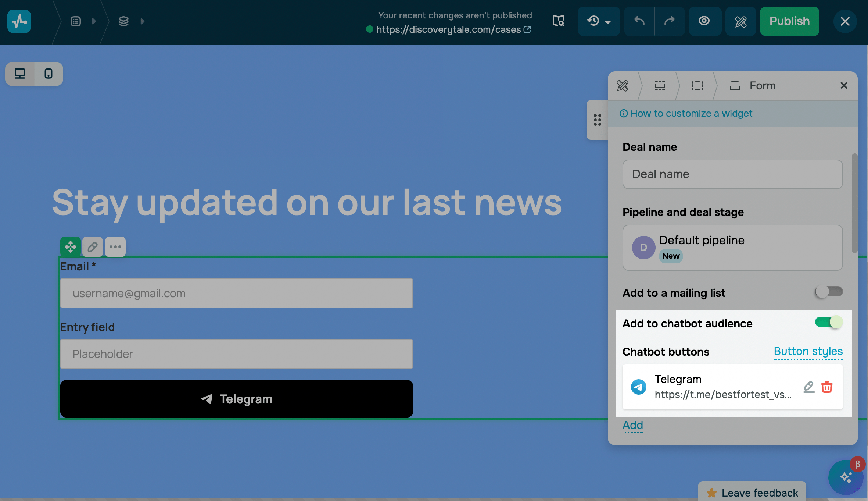Click the link icon above the form
The height and width of the screenshot is (501, 868).
pyautogui.click(x=93, y=247)
